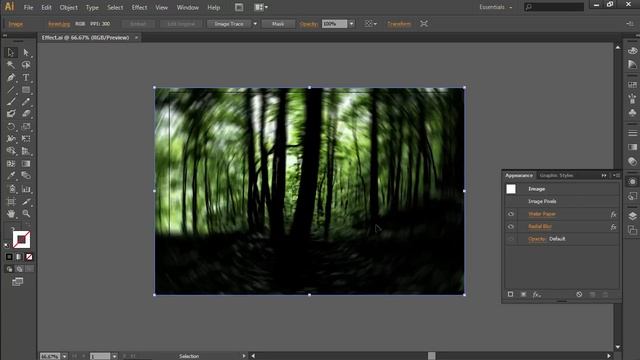Set the paint mode to None
Viewport: 640px width, 360px height.
(x=29, y=257)
